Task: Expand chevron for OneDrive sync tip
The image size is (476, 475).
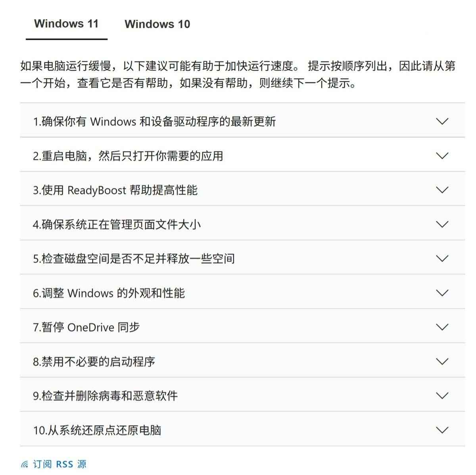Action: (x=442, y=327)
